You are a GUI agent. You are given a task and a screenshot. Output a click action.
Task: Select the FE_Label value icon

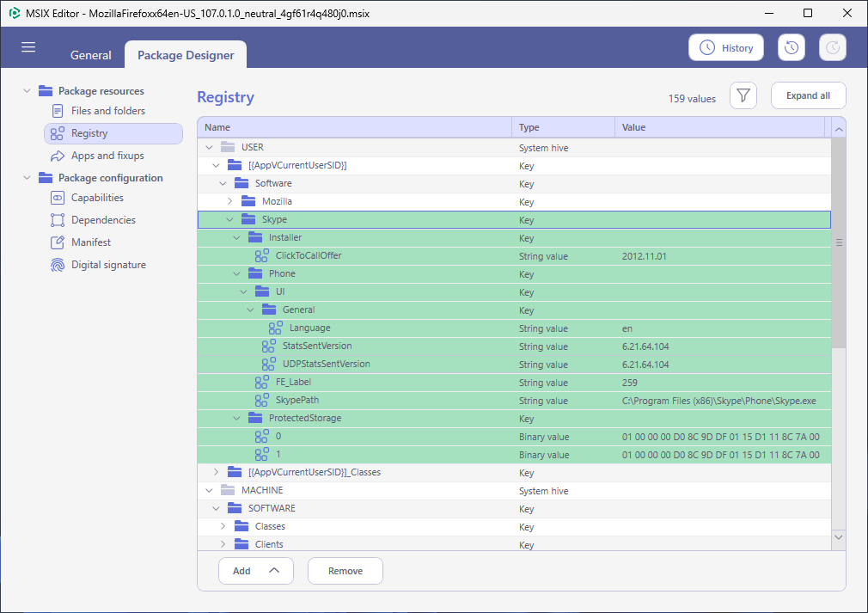pyautogui.click(x=262, y=382)
